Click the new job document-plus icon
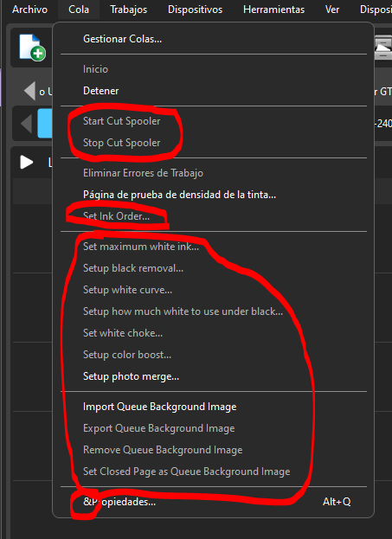This screenshot has width=392, height=539. pos(32,48)
